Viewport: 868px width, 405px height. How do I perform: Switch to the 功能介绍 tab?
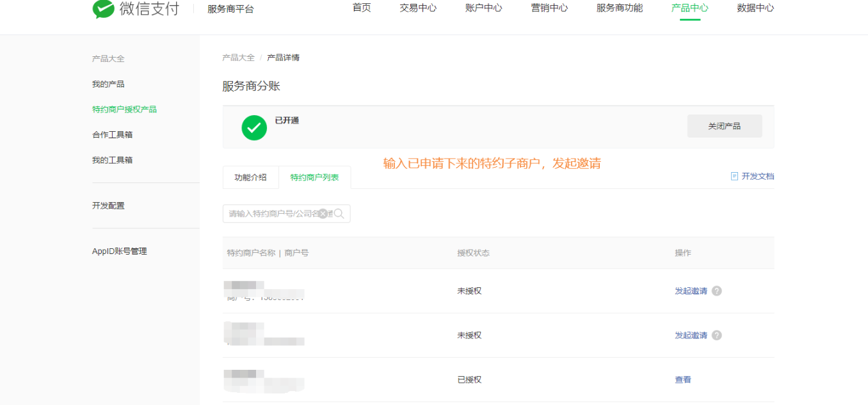pyautogui.click(x=250, y=177)
